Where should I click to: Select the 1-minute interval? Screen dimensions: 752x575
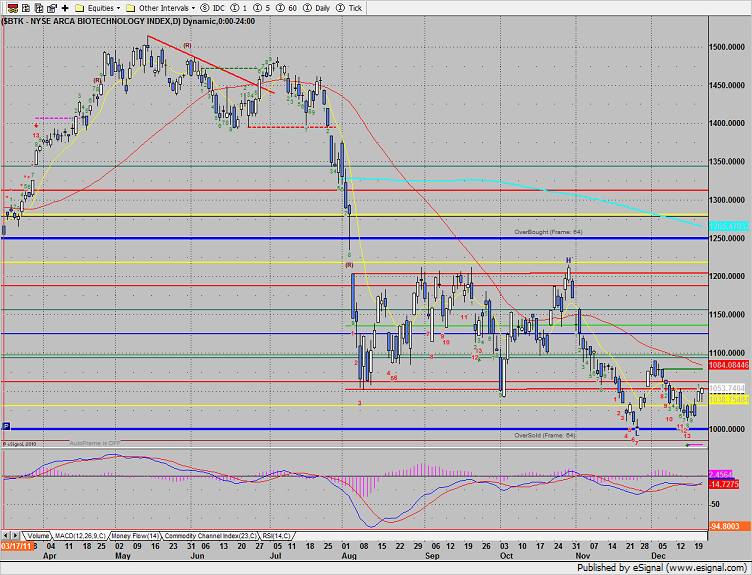click(x=245, y=8)
